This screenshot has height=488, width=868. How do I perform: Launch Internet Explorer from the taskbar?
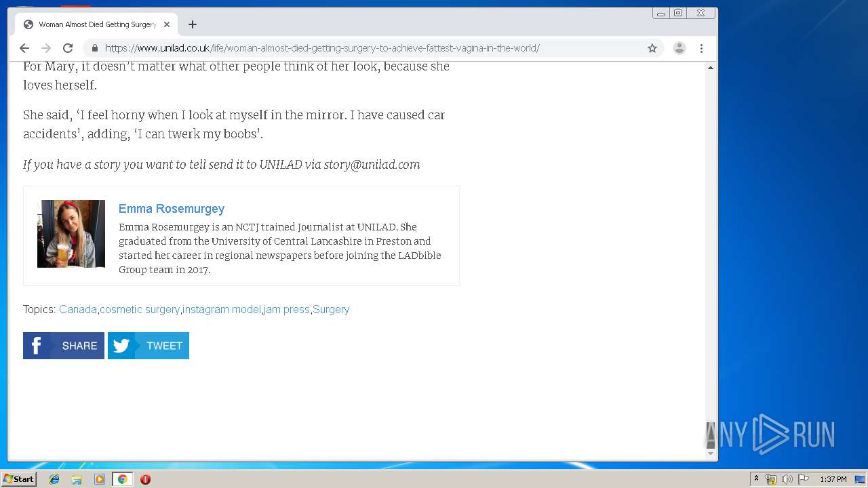click(x=54, y=479)
